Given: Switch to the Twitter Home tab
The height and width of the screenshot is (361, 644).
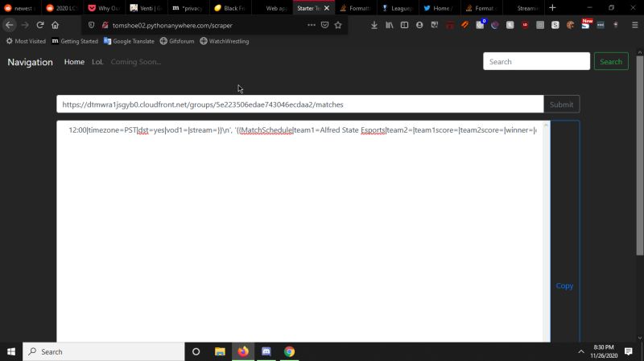Looking at the screenshot, I should (438, 8).
